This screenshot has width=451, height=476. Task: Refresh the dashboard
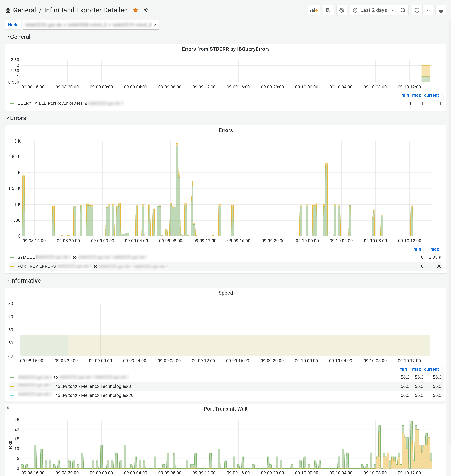[x=417, y=10]
